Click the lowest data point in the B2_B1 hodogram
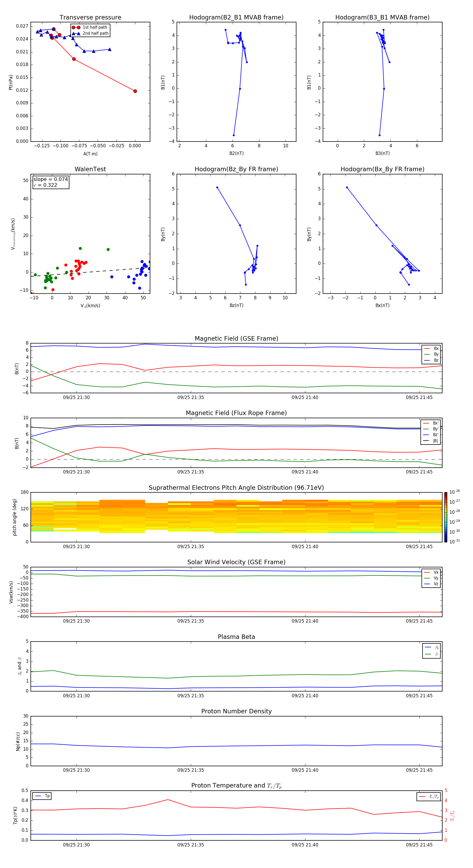 (x=234, y=135)
